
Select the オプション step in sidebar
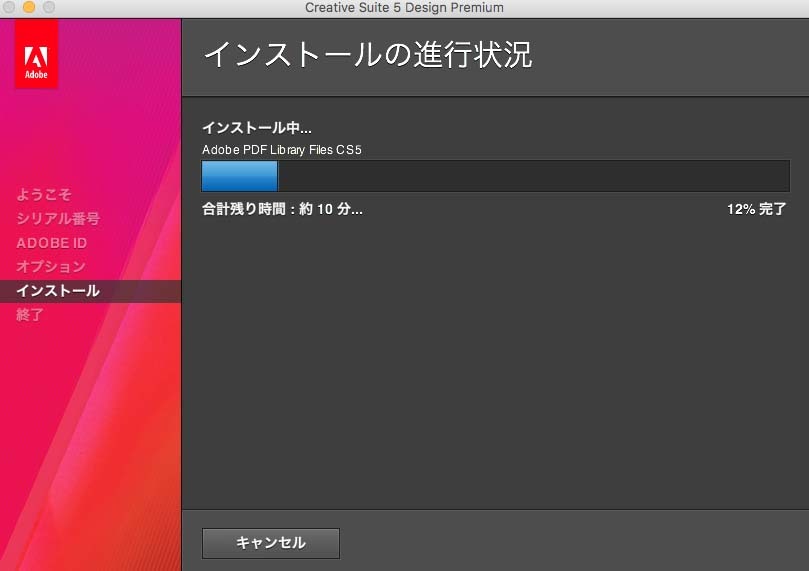pos(51,267)
